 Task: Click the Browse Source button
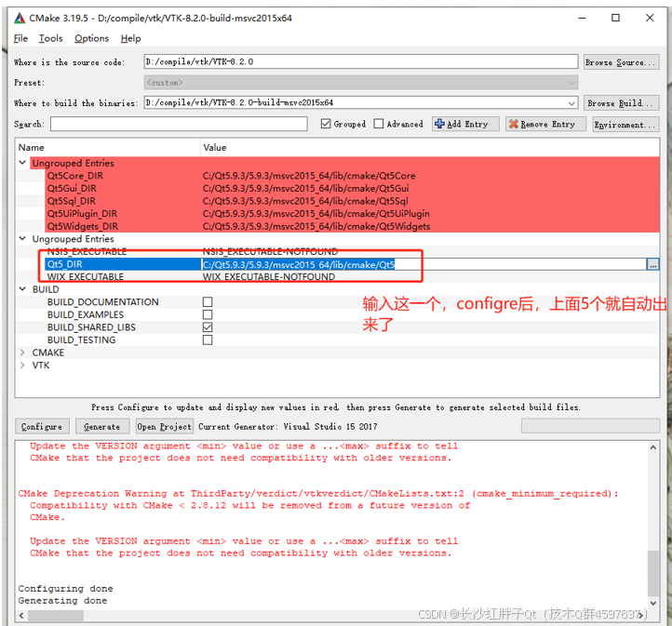(x=621, y=62)
